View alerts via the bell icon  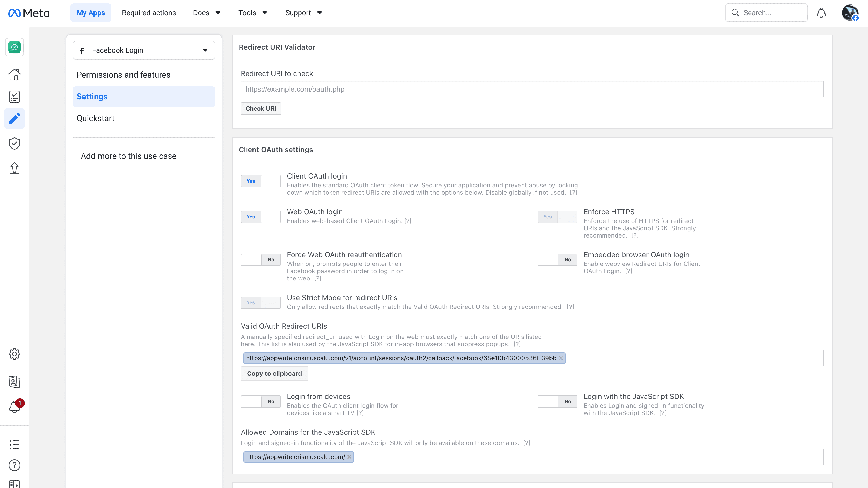point(14,407)
